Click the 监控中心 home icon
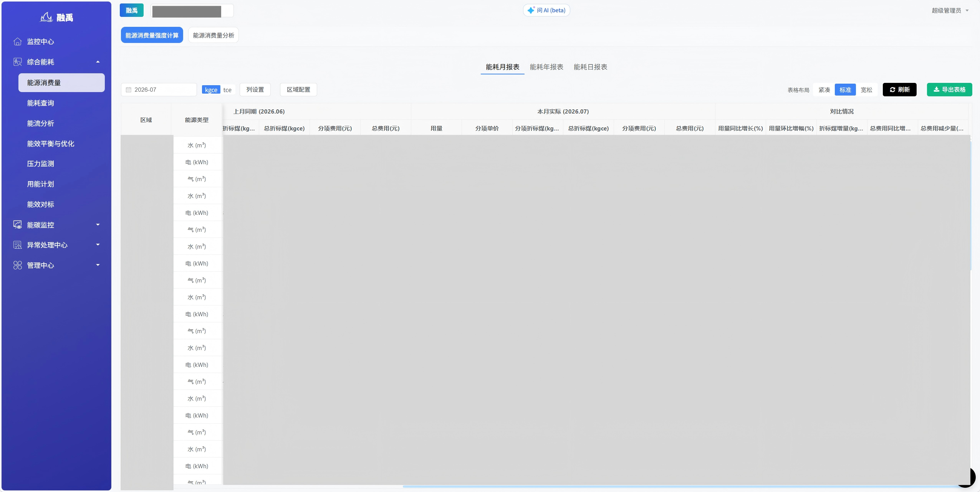980x492 pixels. coord(18,41)
